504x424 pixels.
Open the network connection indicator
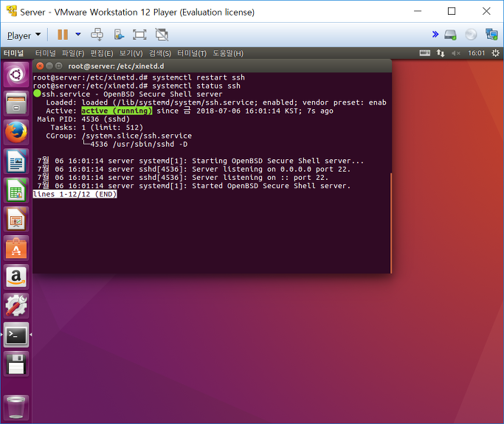coord(441,53)
